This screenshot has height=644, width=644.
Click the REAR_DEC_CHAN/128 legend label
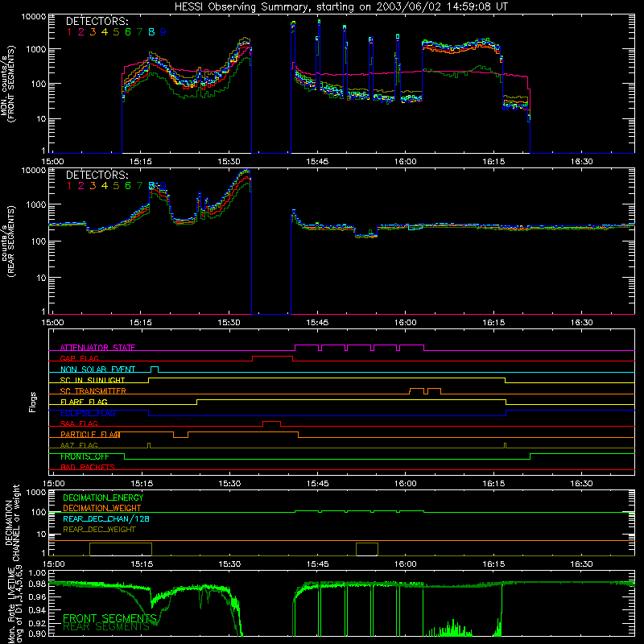pos(106,518)
